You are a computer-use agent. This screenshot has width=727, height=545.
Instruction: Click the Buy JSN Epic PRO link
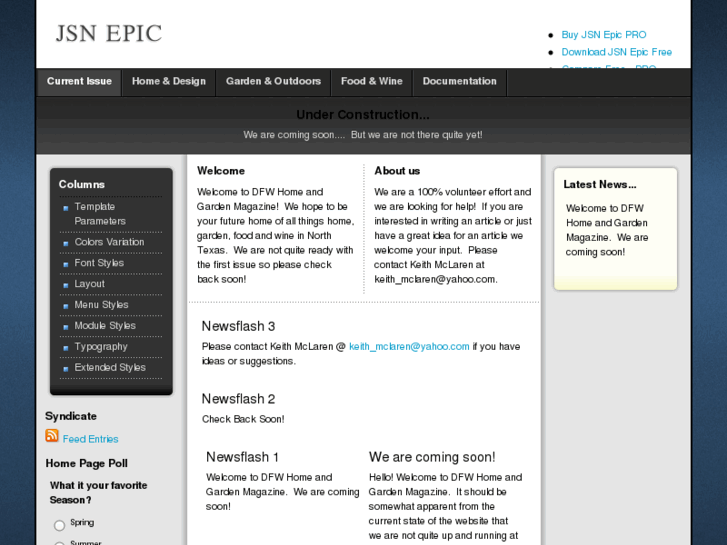604,35
